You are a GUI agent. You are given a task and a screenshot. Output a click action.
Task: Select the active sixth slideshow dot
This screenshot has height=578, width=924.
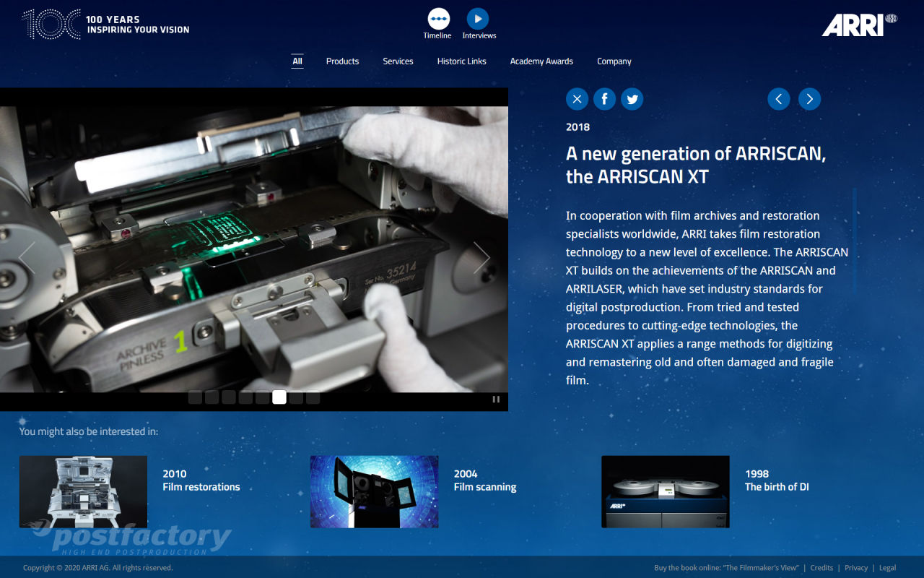(279, 397)
